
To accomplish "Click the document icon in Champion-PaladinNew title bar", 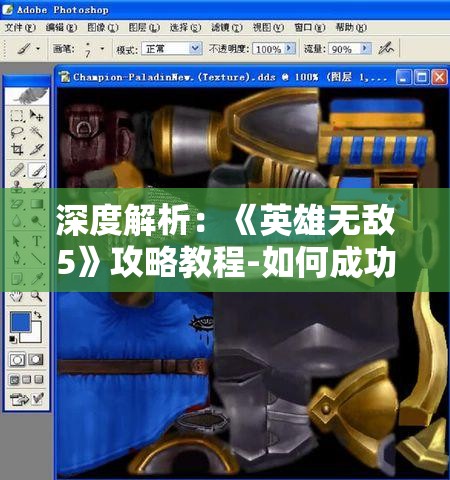I will 65,77.
